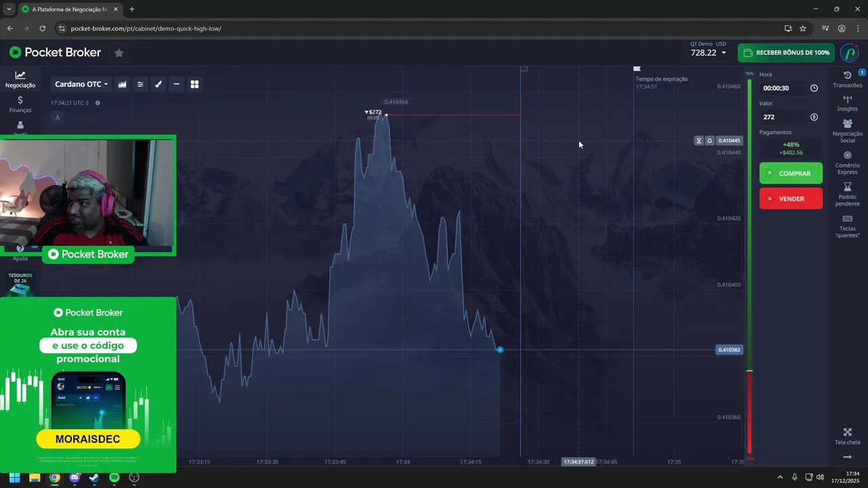Image resolution: width=868 pixels, height=488 pixels.
Task: Open Steam from taskbar
Action: click(94, 477)
